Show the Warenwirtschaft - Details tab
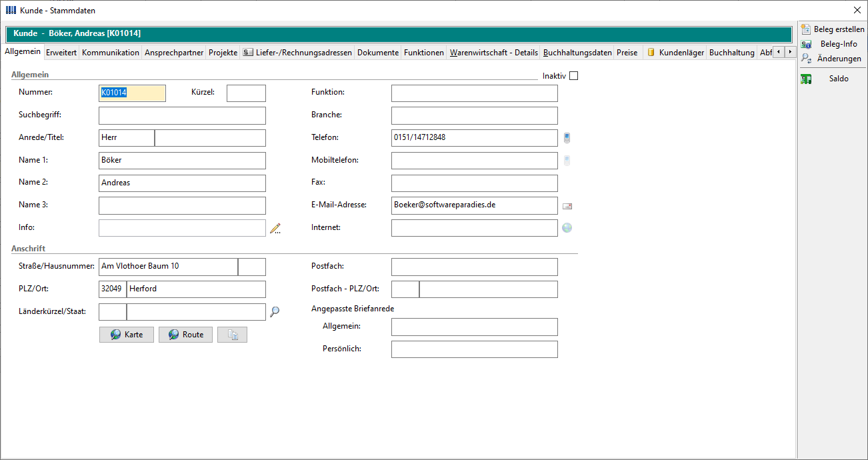 click(x=494, y=53)
